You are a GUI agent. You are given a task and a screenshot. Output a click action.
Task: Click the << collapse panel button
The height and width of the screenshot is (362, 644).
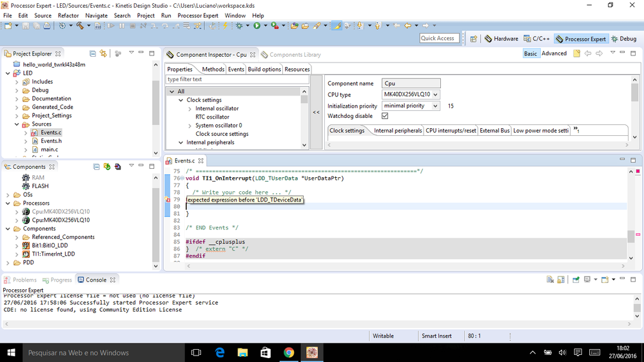coord(316,113)
